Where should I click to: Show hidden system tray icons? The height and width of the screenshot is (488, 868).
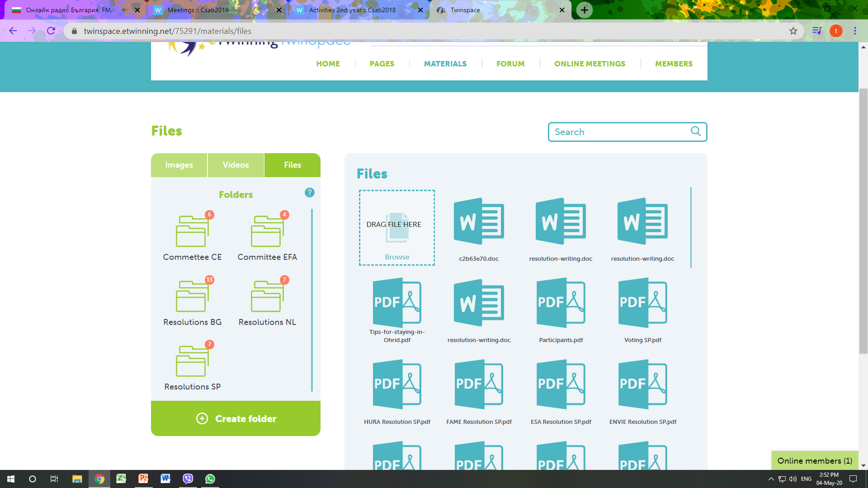click(771, 479)
